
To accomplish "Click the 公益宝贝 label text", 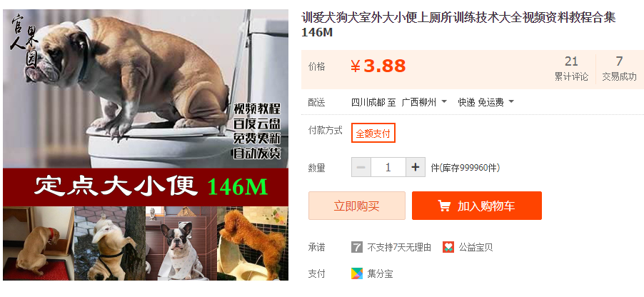I will point(476,247).
